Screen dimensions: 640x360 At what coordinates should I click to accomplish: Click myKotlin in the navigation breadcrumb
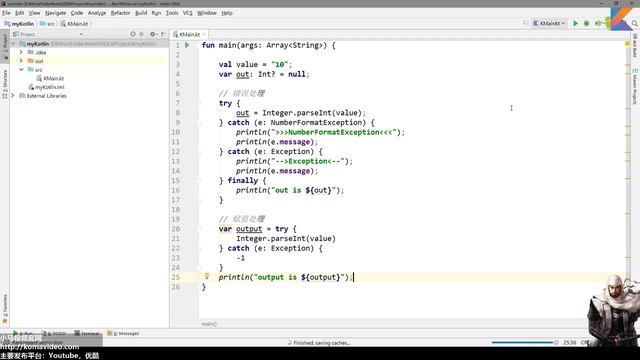[19, 24]
